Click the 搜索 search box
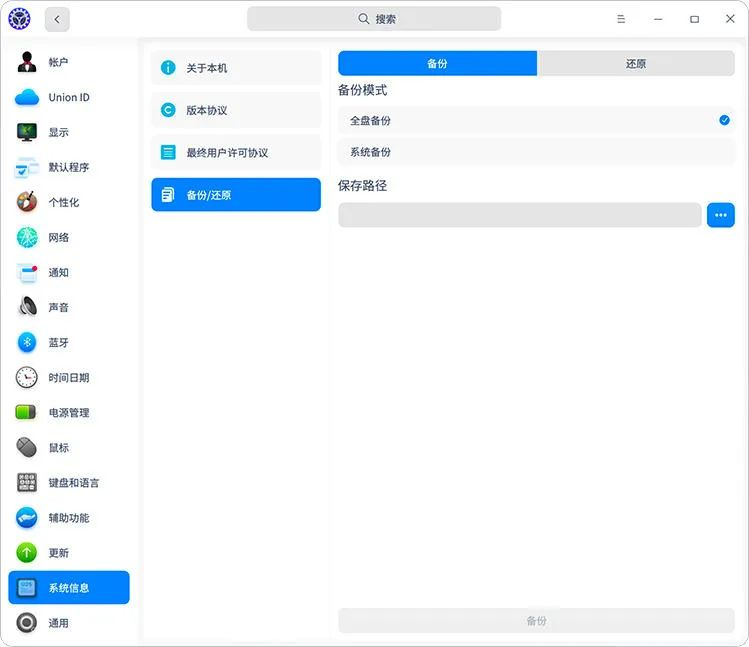The image size is (749, 647). click(x=374, y=19)
